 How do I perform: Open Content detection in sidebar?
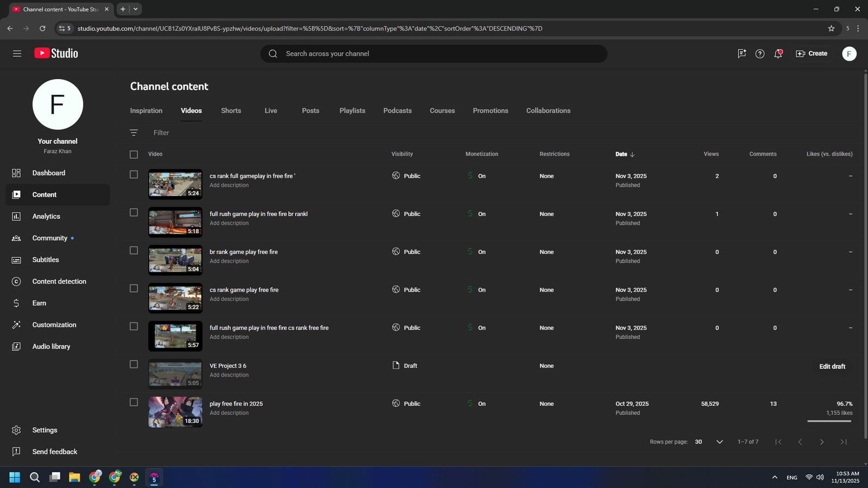click(59, 281)
